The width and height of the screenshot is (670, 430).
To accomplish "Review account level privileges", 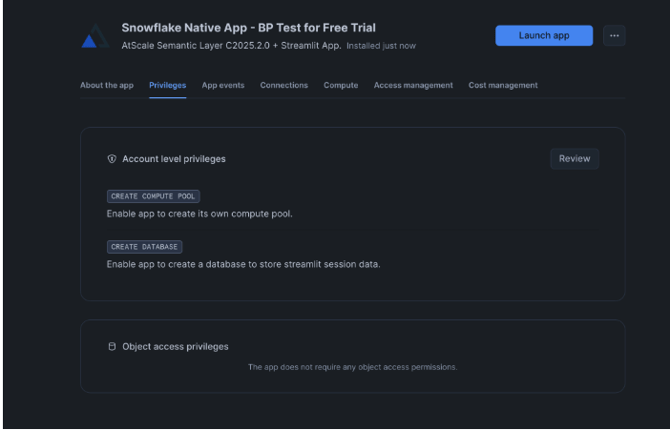I will [x=574, y=159].
